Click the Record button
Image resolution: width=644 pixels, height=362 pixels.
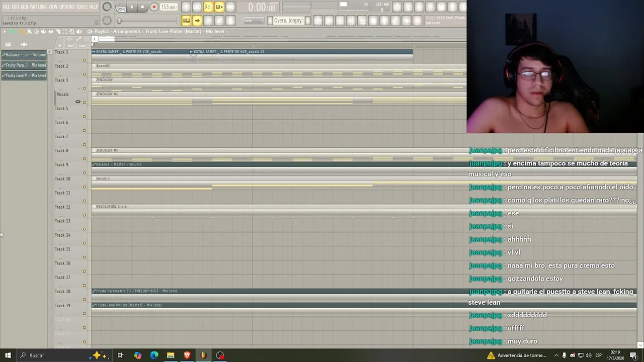(154, 7)
